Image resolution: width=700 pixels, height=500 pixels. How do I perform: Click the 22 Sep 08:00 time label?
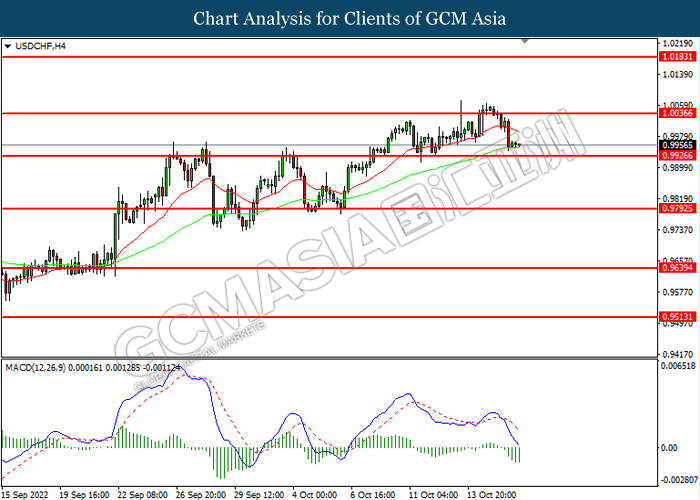pyautogui.click(x=143, y=495)
